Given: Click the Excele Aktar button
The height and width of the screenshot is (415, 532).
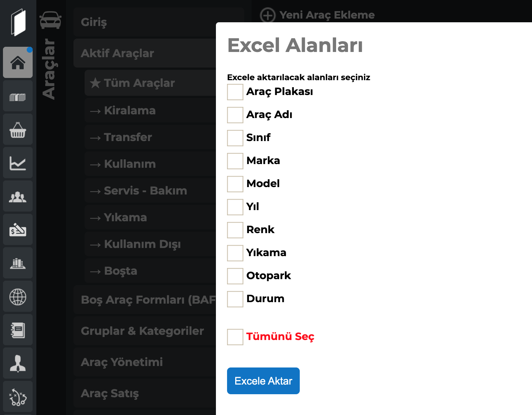Looking at the screenshot, I should point(263,381).
